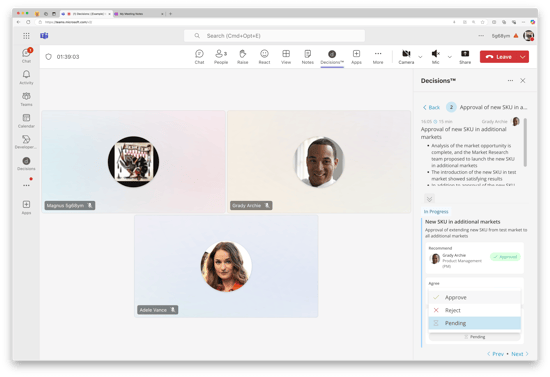Focus the Search box
The width and height of the screenshot is (550, 377).
click(x=274, y=36)
